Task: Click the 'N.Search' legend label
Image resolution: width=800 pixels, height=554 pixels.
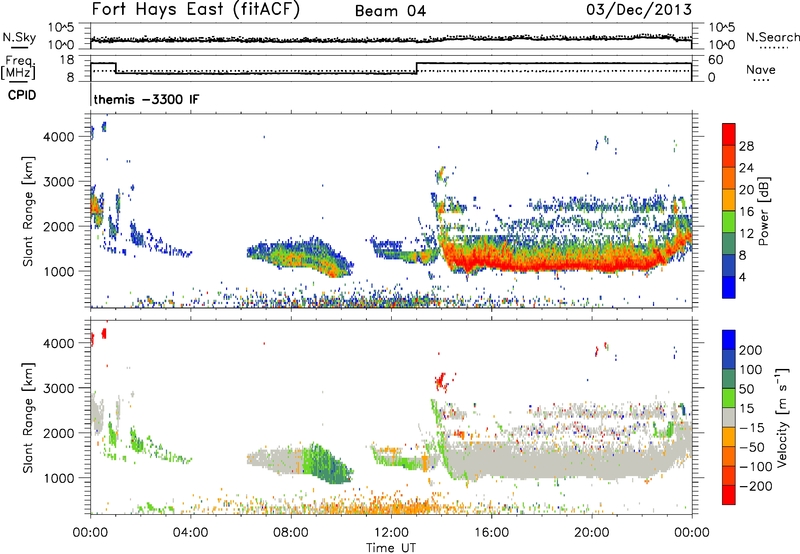Action: (x=772, y=37)
